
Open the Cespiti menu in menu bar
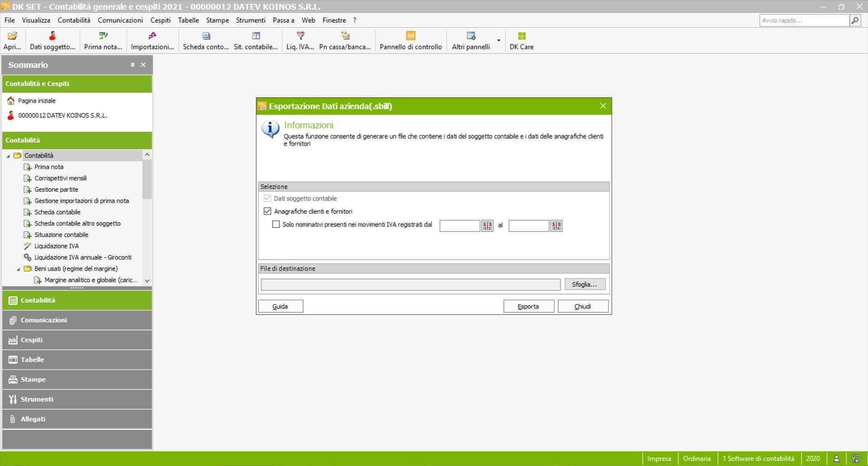pos(160,20)
